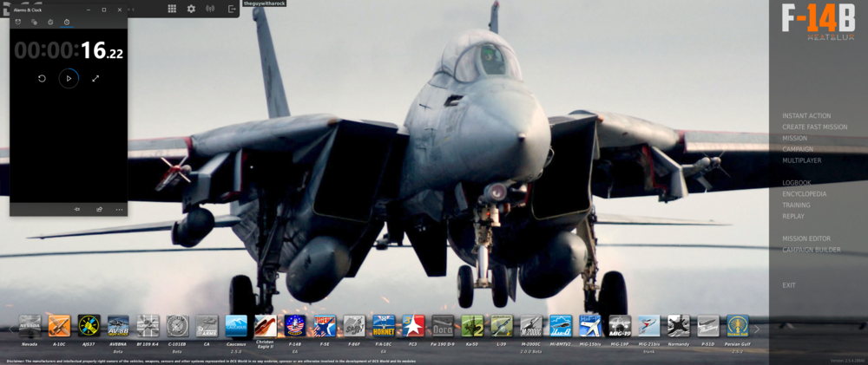Open the ENCYCLOPEDIA
The image size is (868, 365).
tap(805, 194)
